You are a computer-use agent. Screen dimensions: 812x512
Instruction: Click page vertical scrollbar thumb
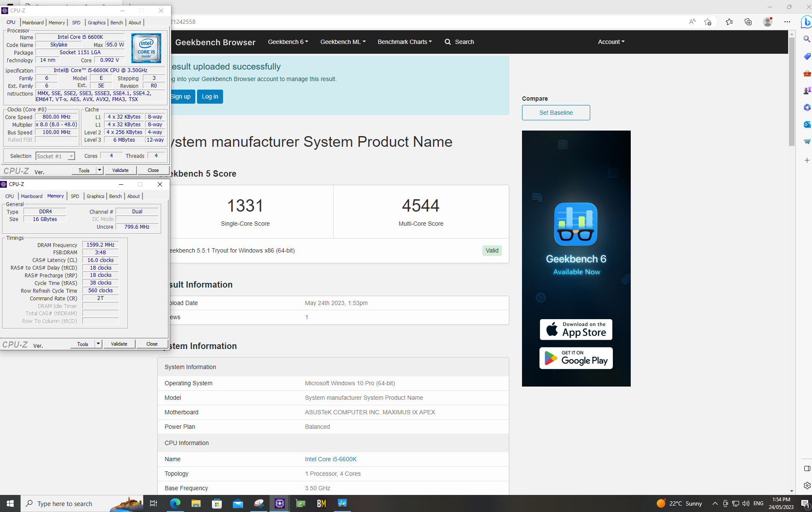[792, 91]
